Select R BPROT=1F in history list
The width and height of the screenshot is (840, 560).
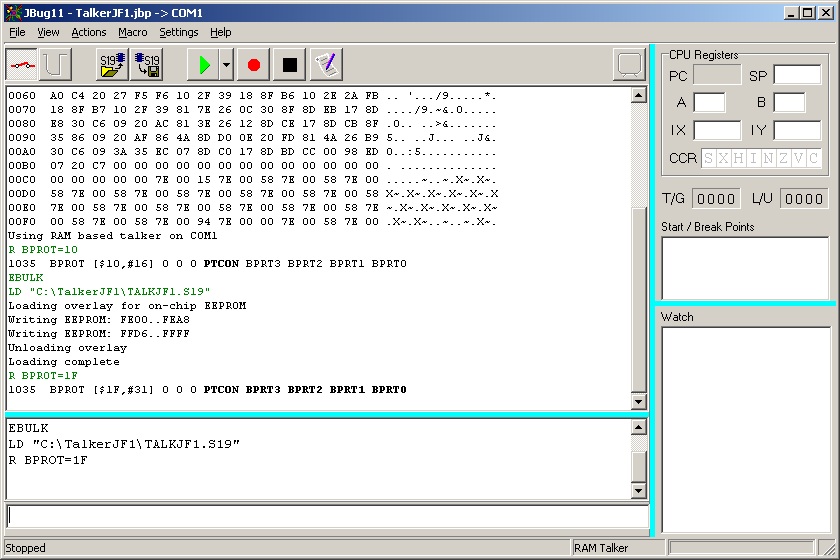[48, 460]
